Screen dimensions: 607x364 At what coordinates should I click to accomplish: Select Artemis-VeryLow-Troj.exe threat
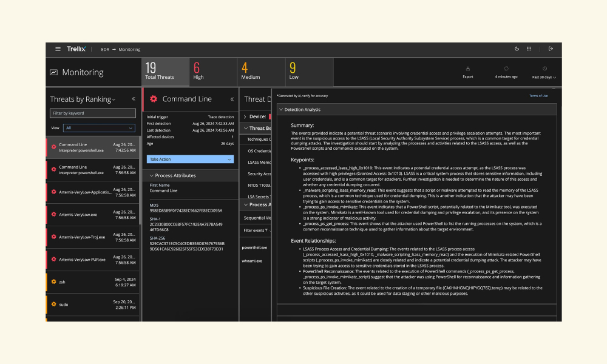pyautogui.click(x=92, y=237)
